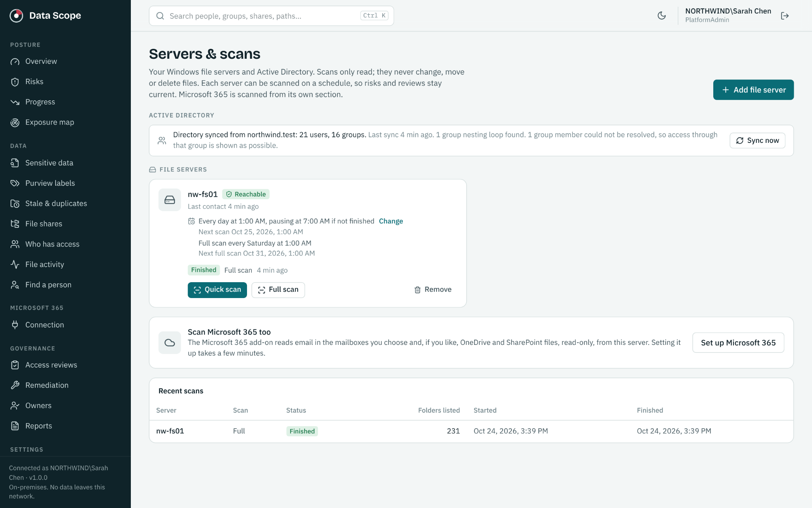
Task: Click the 231 folders listed cell
Action: (x=453, y=431)
